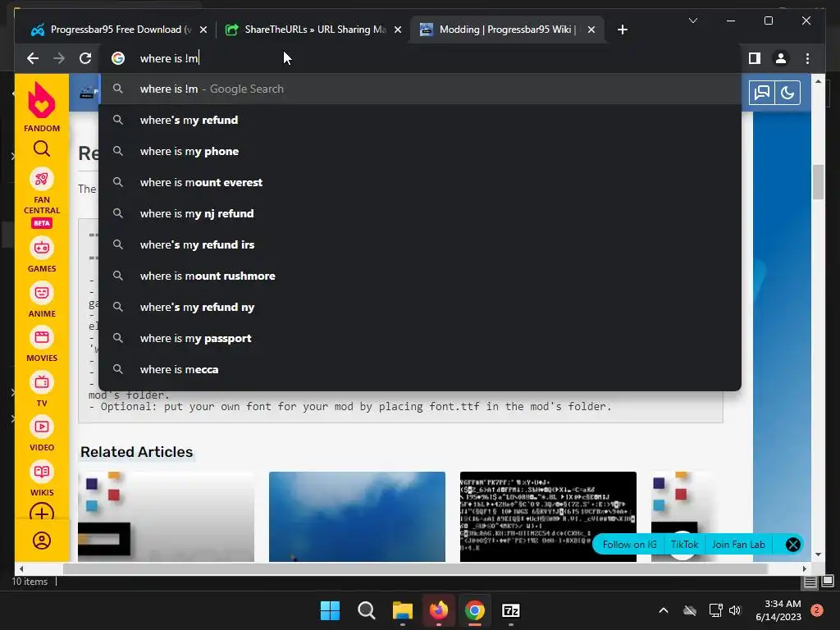Open the clock showing 3:34 AM
The width and height of the screenshot is (840, 630).
[778, 610]
